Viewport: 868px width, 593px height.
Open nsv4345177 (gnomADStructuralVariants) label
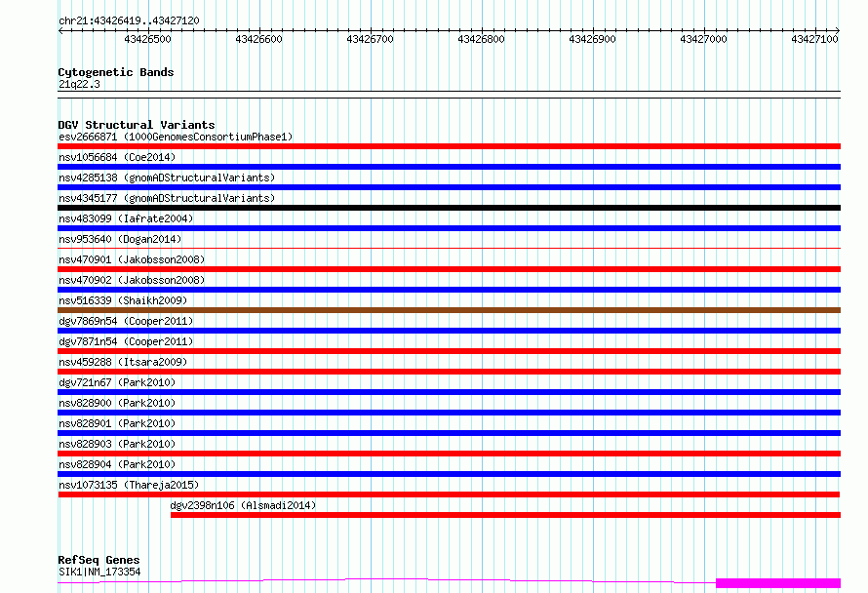pyautogui.click(x=167, y=198)
